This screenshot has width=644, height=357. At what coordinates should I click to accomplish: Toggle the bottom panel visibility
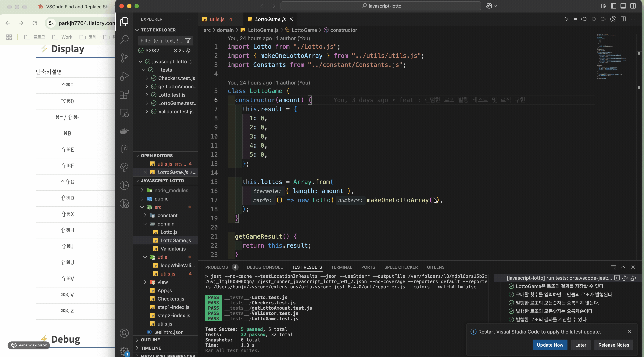(x=623, y=6)
